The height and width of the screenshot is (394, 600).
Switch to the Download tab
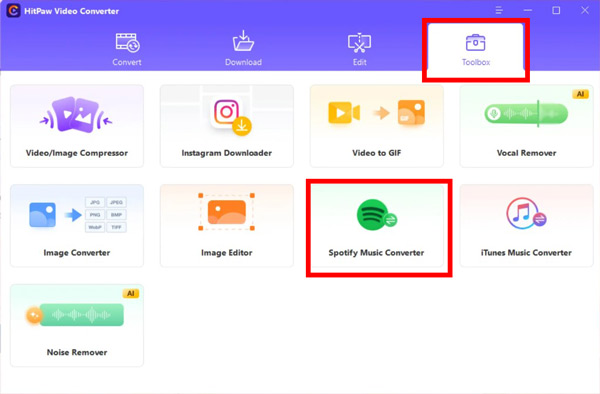tap(243, 50)
